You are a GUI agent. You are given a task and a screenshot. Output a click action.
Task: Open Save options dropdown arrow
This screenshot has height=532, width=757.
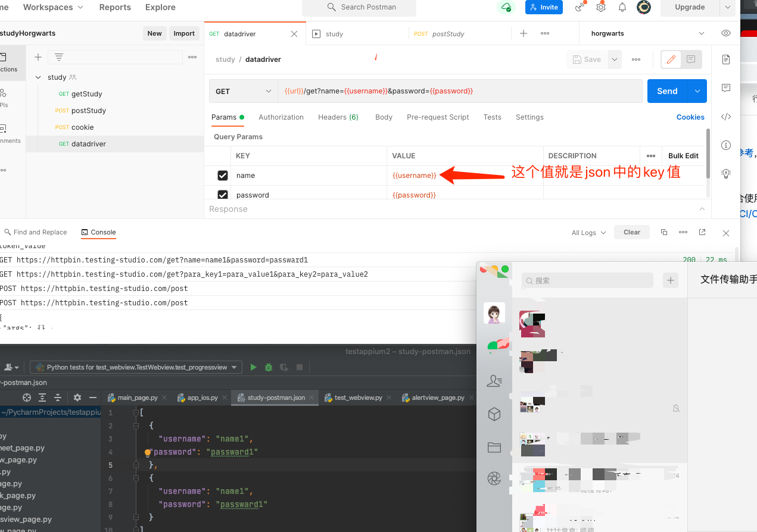point(614,60)
